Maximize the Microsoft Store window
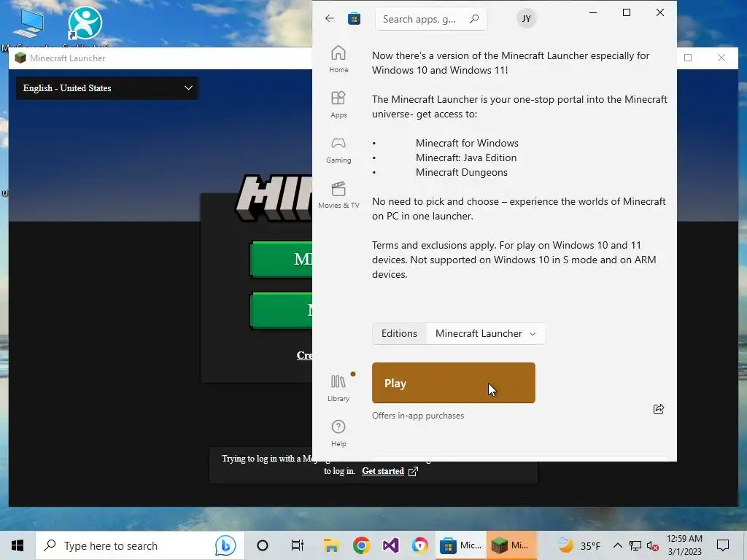This screenshot has height=560, width=747. (x=627, y=13)
